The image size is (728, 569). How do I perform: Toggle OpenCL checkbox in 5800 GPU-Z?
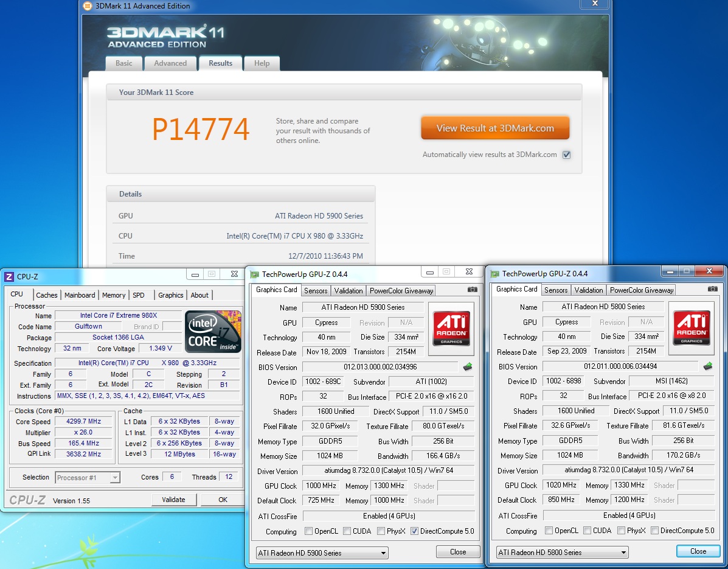pyautogui.click(x=549, y=531)
